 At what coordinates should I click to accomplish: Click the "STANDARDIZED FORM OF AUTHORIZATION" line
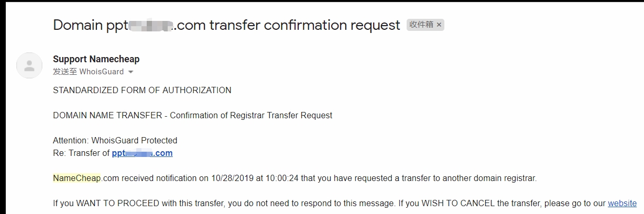click(x=142, y=91)
